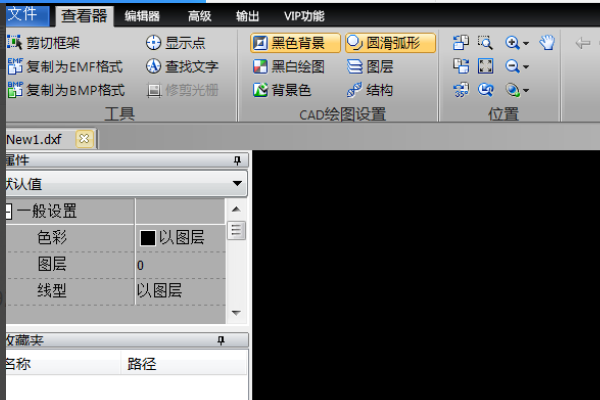Open the 文件 menu
The height and width of the screenshot is (400, 600).
tap(27, 15)
